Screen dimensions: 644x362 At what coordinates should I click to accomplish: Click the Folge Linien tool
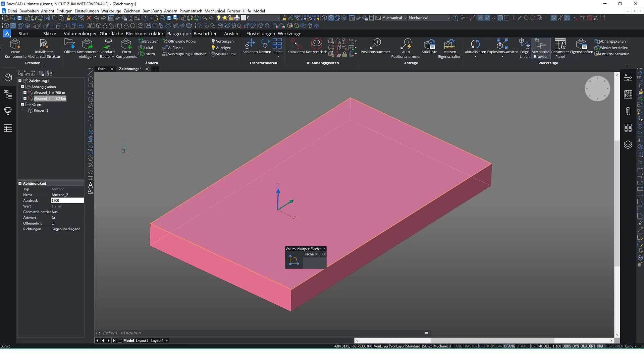525,48
